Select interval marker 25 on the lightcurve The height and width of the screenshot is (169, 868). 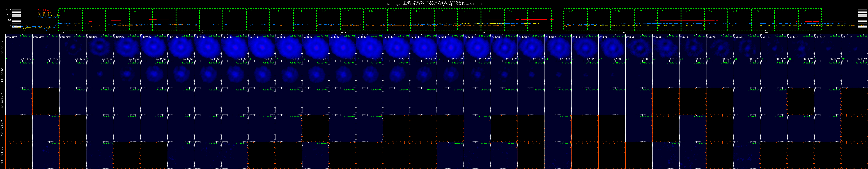(x=641, y=11)
